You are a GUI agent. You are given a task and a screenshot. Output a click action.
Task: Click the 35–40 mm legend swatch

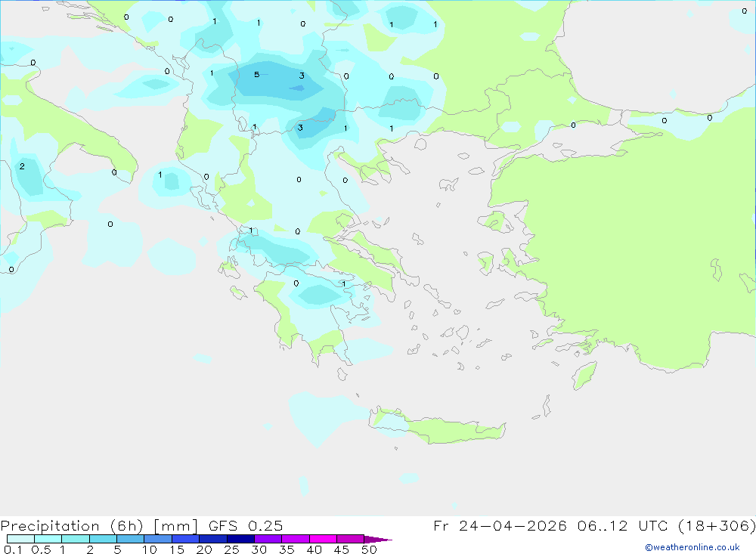296,539
